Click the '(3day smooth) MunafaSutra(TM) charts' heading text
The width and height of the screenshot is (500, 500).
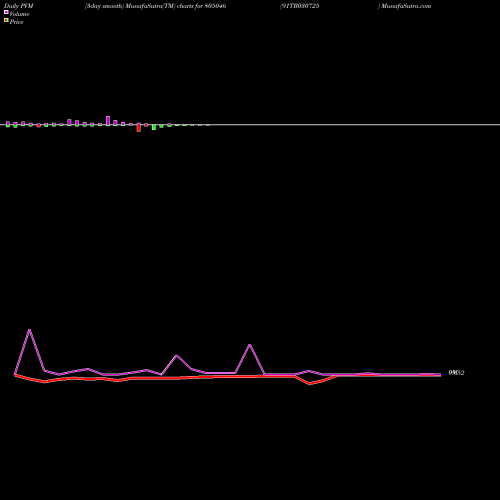[139, 6]
